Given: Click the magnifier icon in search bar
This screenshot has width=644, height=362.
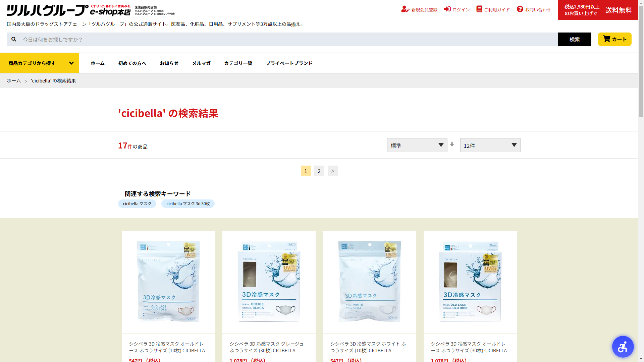Looking at the screenshot, I should click(x=14, y=39).
